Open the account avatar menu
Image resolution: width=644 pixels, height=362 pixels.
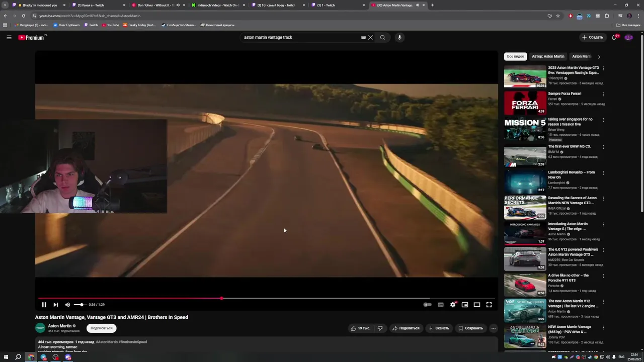[628, 37]
